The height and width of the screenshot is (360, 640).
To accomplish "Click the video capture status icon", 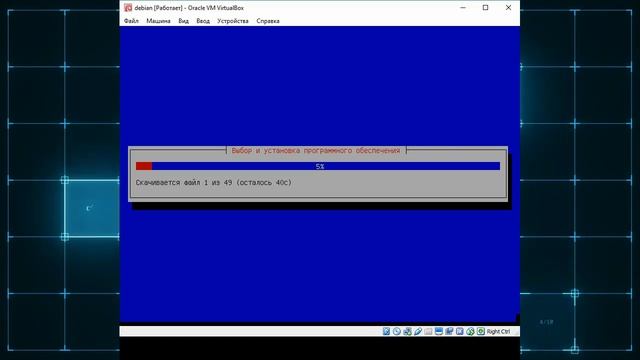I will coord(449,331).
